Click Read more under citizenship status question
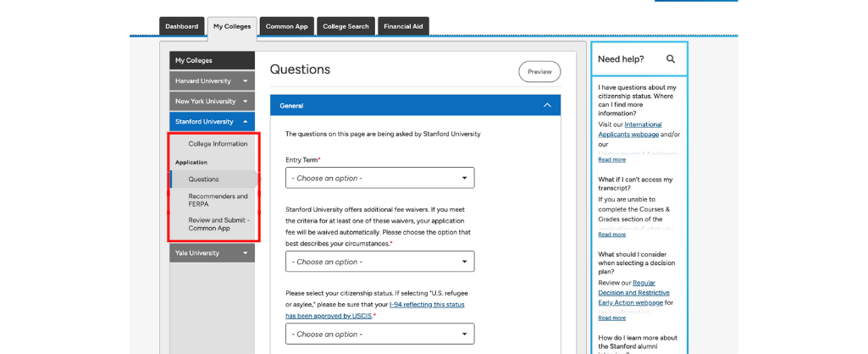 click(x=611, y=159)
